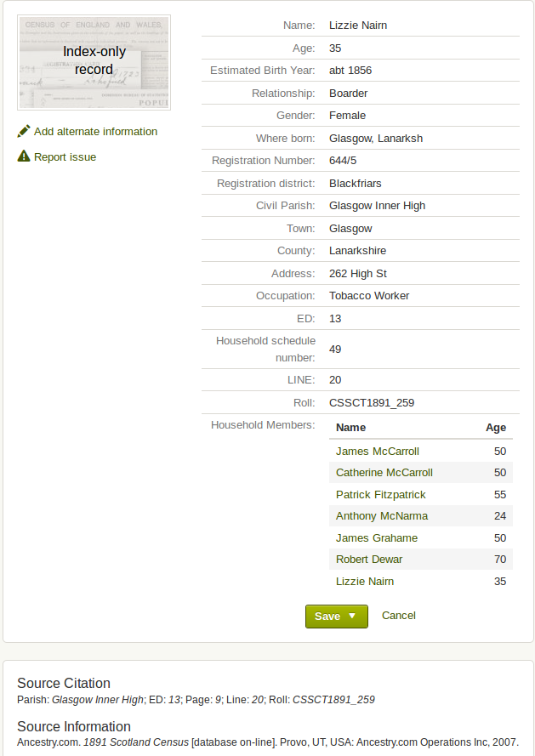Open the Index-only record thumbnail
The height and width of the screenshot is (756, 535).
[x=94, y=62]
